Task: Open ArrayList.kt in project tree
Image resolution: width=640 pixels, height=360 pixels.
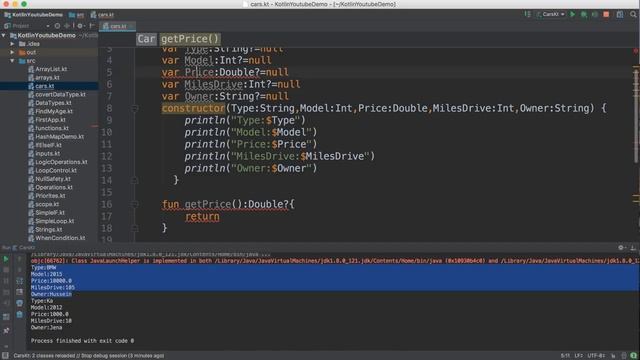Action: 51,69
